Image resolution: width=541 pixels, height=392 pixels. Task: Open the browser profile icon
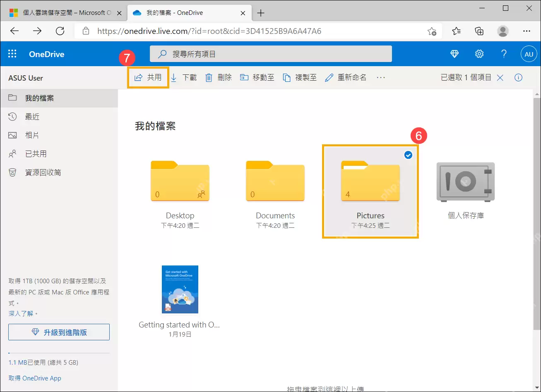[x=503, y=31]
